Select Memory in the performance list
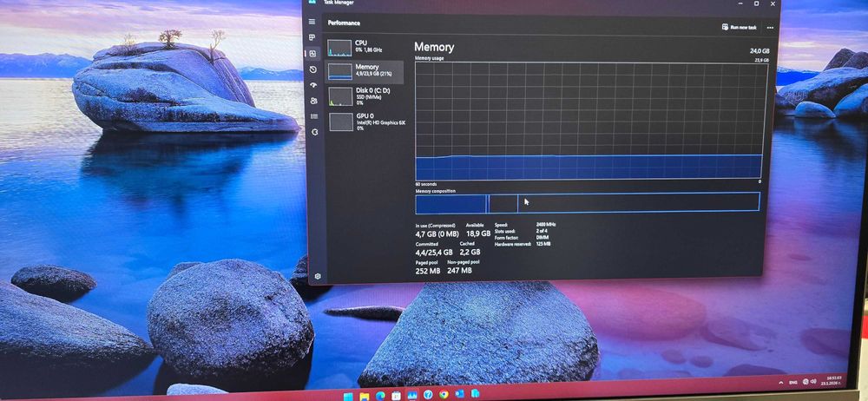The height and width of the screenshot is (401, 868). click(x=365, y=71)
